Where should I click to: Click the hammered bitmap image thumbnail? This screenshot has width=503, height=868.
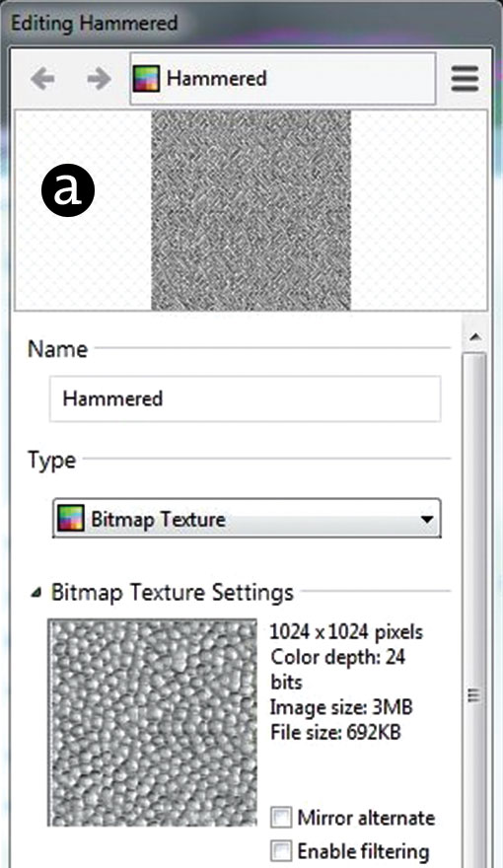pyautogui.click(x=152, y=722)
